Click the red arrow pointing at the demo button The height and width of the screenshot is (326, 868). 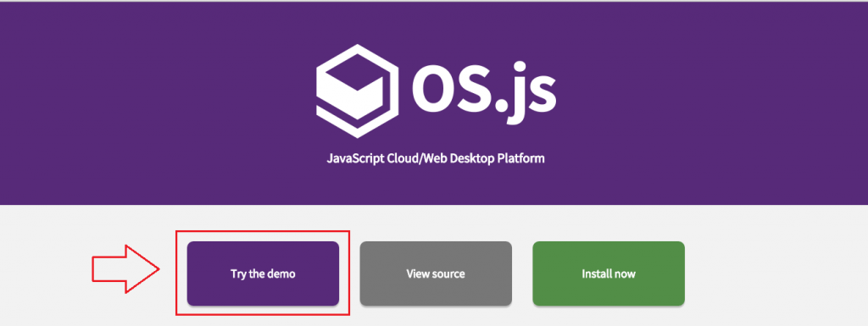125,268
